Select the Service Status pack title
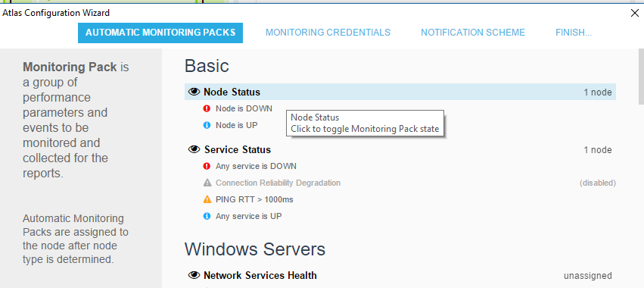The width and height of the screenshot is (644, 288). click(238, 149)
